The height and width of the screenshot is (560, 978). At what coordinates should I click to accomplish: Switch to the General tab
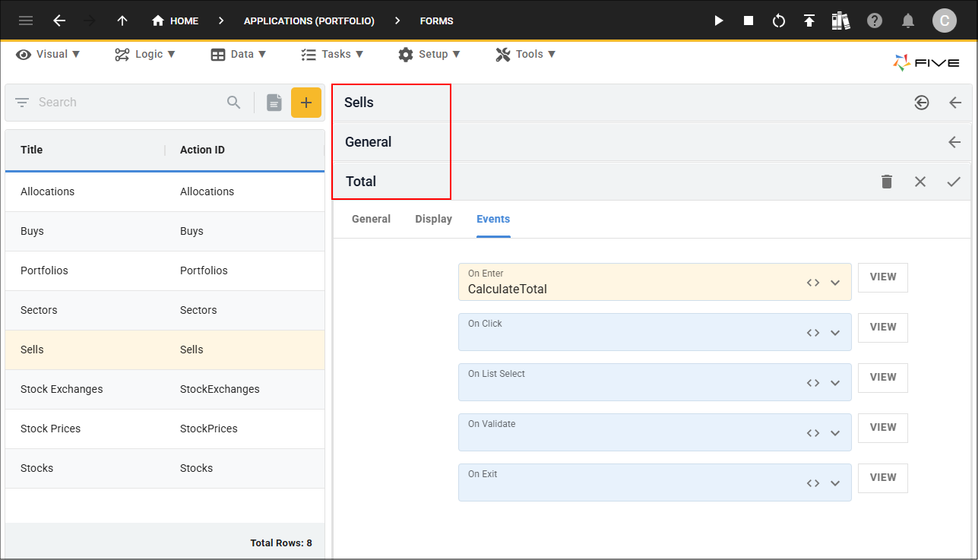(371, 219)
